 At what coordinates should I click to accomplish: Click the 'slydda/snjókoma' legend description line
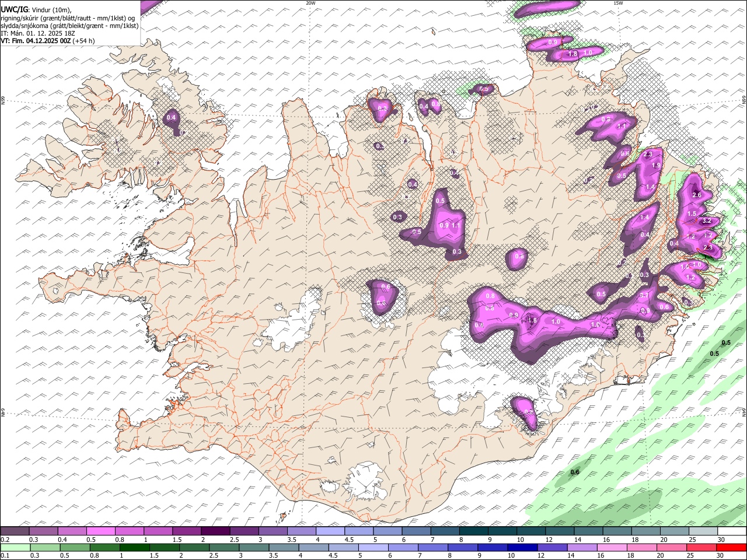tap(69, 26)
